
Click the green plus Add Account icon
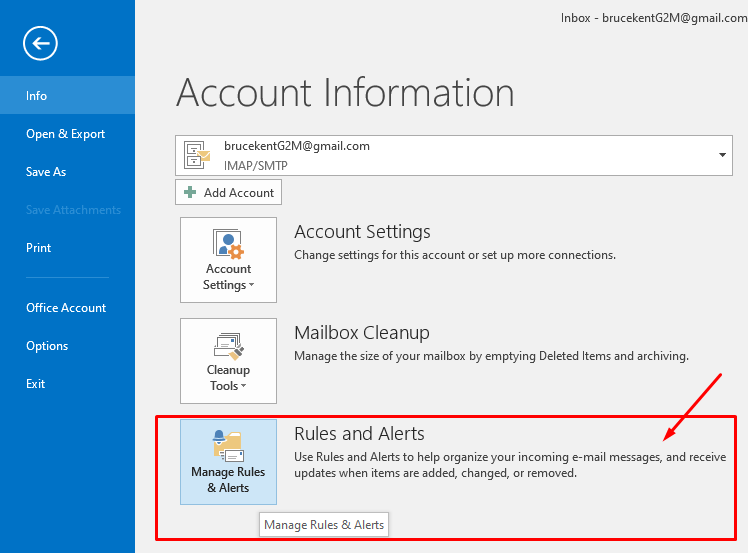190,192
